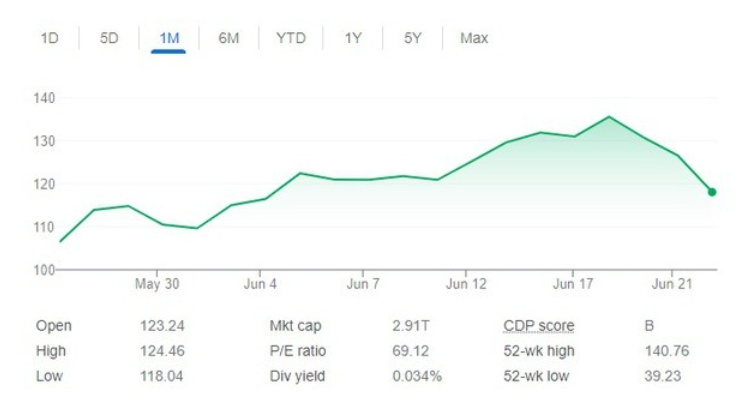Select the 1Y time range
The width and height of the screenshot is (740, 406).
(353, 39)
